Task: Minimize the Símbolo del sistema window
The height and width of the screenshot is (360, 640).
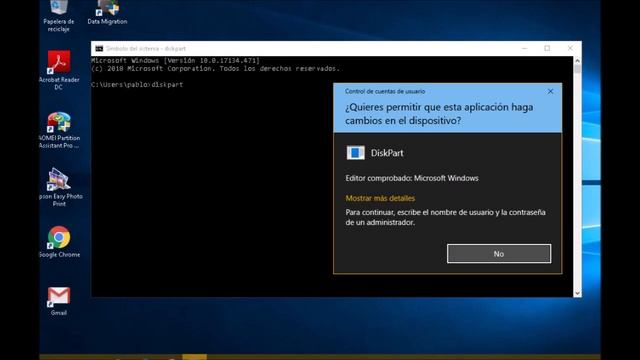Action: (524, 49)
